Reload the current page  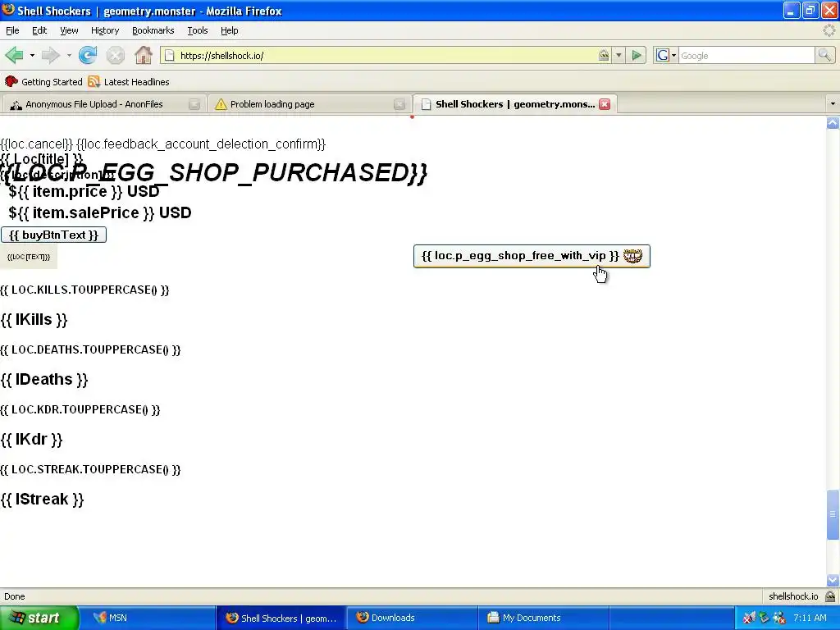[x=88, y=55]
